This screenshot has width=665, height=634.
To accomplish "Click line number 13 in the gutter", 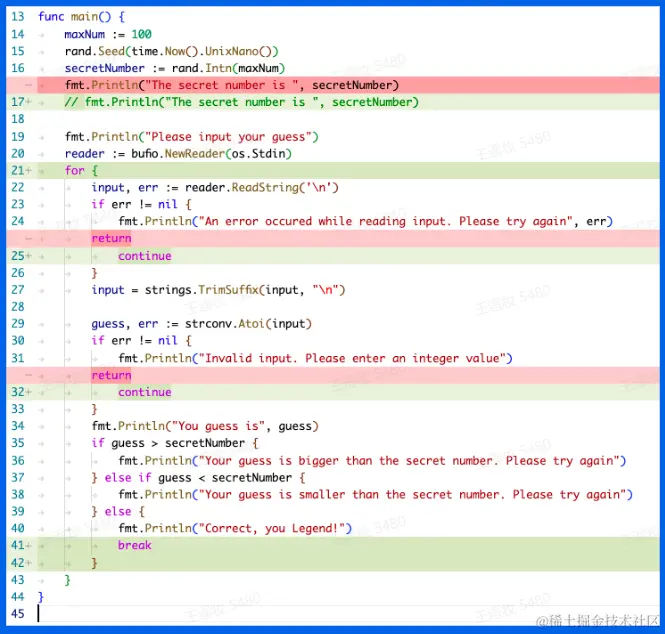I will point(18,17).
